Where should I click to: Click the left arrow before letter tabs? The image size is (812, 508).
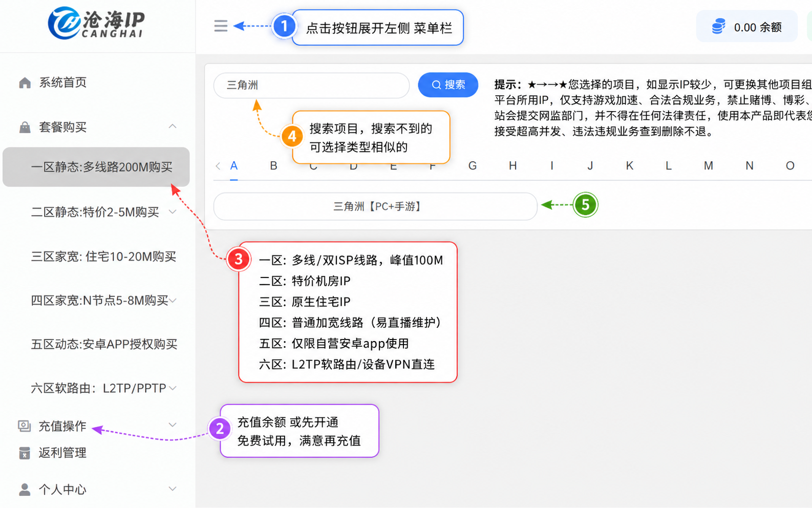click(x=218, y=166)
